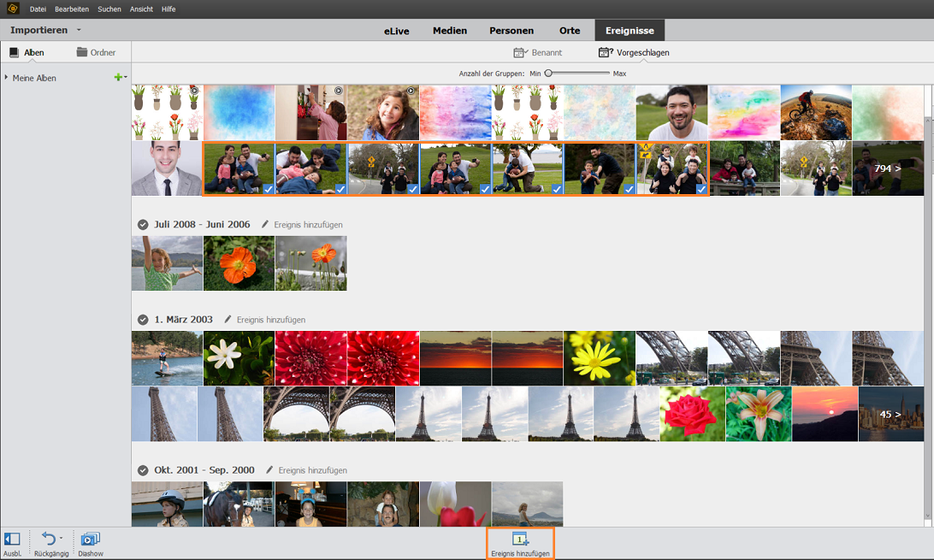Click the vertical scrollbar up arrow
This screenshot has height=560, width=934.
928,121
